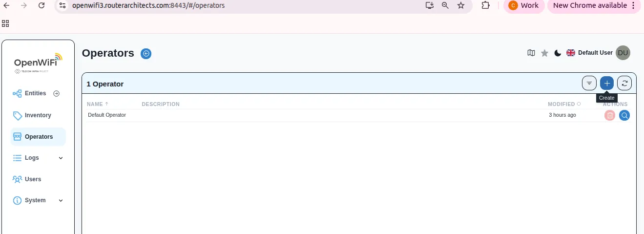
Task: View Default Operator details magnifier icon
Action: pos(624,115)
